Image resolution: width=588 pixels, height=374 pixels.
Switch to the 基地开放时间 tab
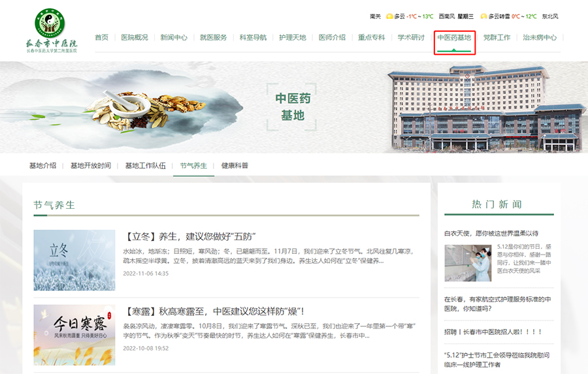coord(91,166)
